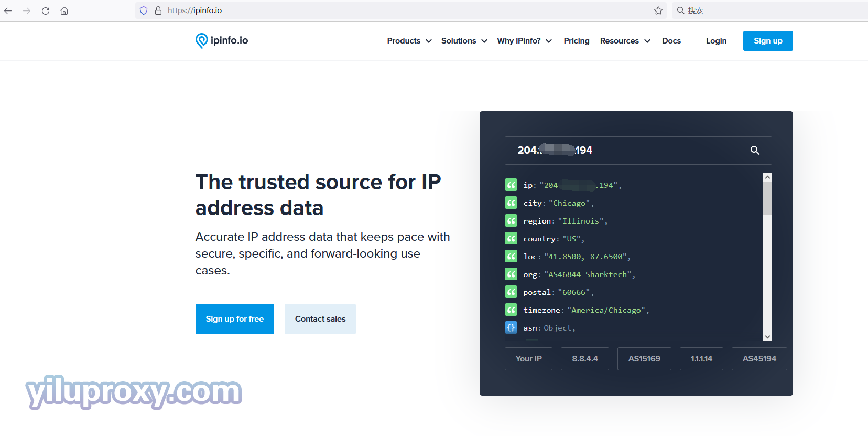Viewport: 868px width, 436px height.
Task: Click the browser forward arrow
Action: tap(27, 10)
